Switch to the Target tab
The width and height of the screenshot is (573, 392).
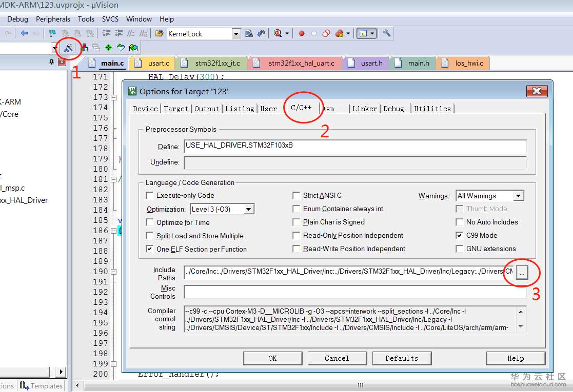pyautogui.click(x=176, y=109)
